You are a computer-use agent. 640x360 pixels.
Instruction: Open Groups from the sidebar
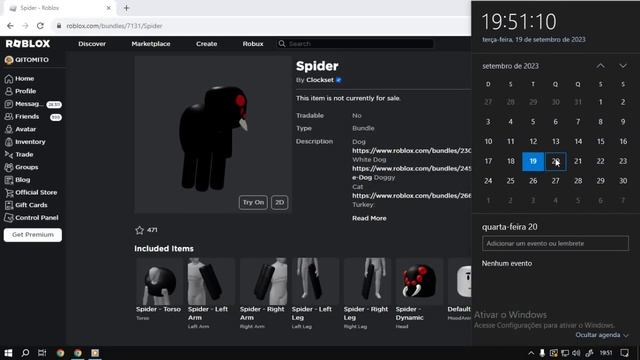[x=21, y=167]
